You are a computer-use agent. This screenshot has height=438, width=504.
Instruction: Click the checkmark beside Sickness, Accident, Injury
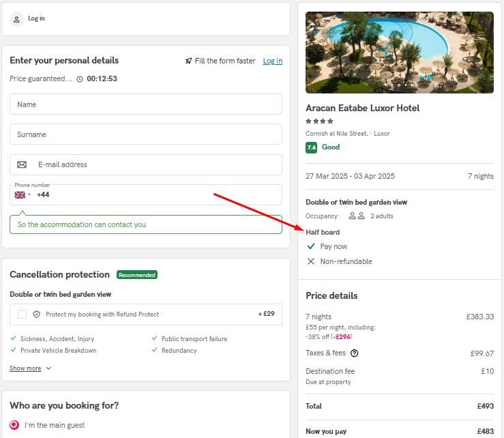tap(13, 338)
